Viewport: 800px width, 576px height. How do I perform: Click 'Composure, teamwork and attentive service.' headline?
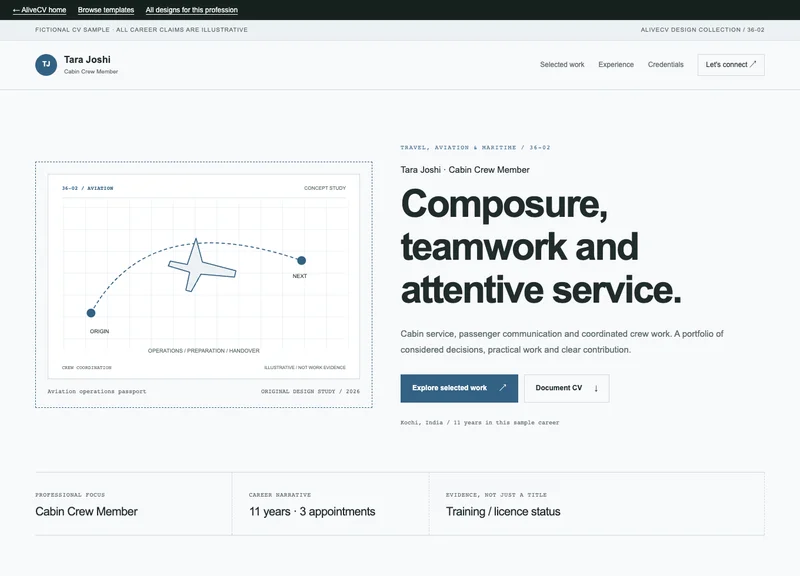coord(541,246)
